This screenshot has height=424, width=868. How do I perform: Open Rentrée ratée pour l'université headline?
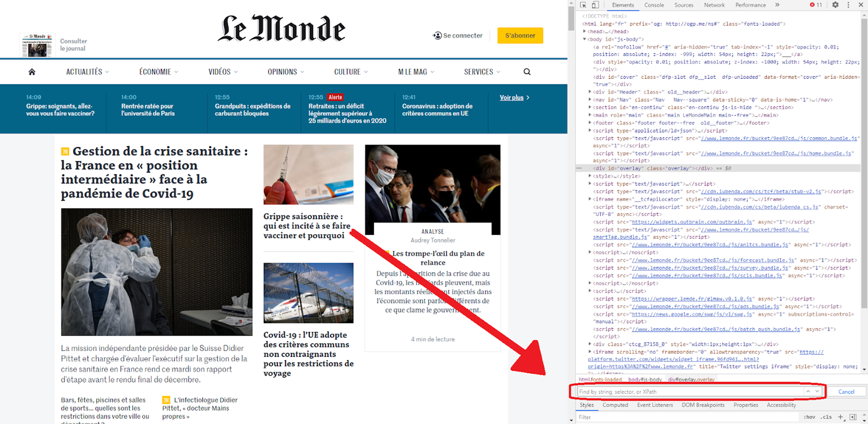point(148,110)
